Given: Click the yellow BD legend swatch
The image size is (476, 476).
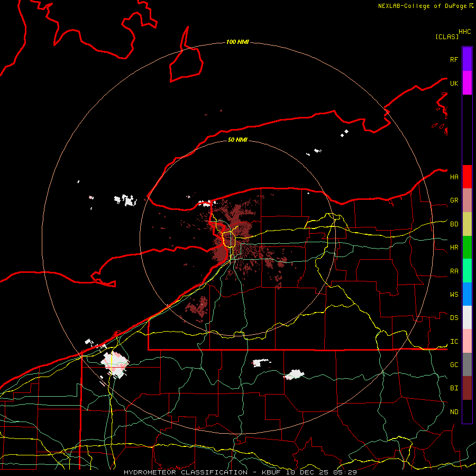Looking at the screenshot, I should pyautogui.click(x=467, y=224).
